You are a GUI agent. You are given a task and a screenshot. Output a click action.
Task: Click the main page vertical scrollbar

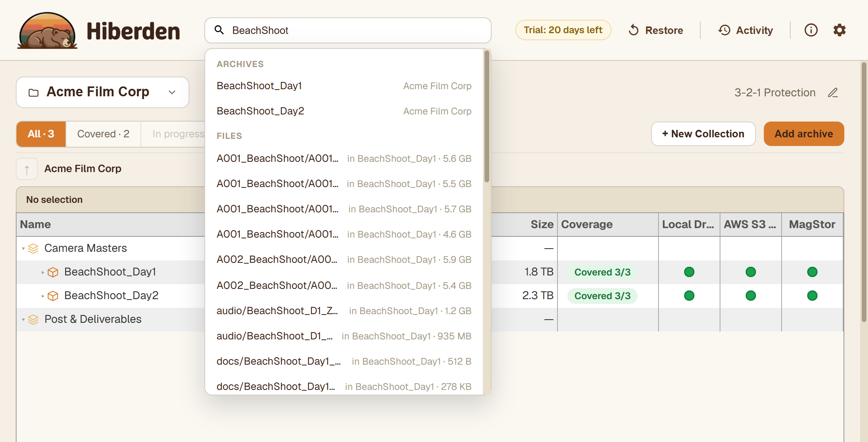click(864, 192)
